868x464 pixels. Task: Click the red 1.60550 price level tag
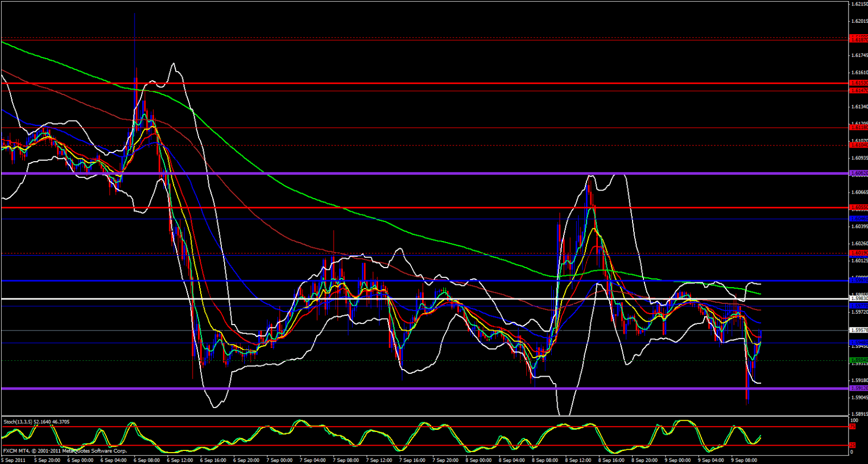[858, 207]
